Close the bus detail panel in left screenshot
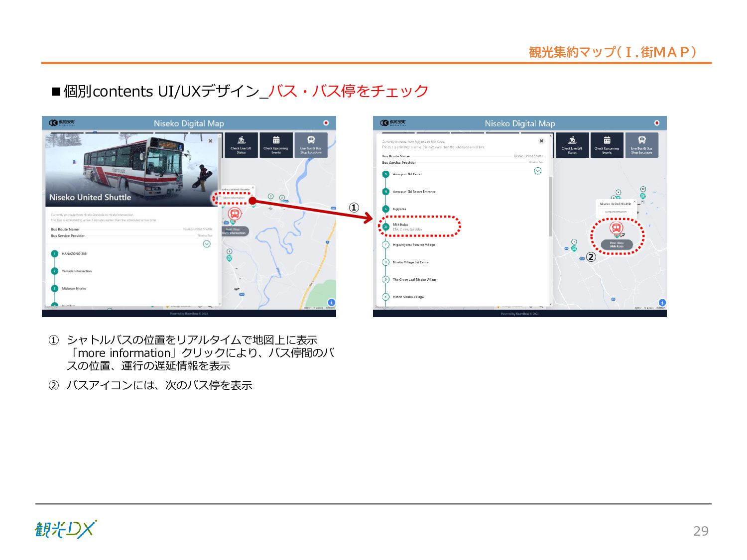 coord(210,141)
